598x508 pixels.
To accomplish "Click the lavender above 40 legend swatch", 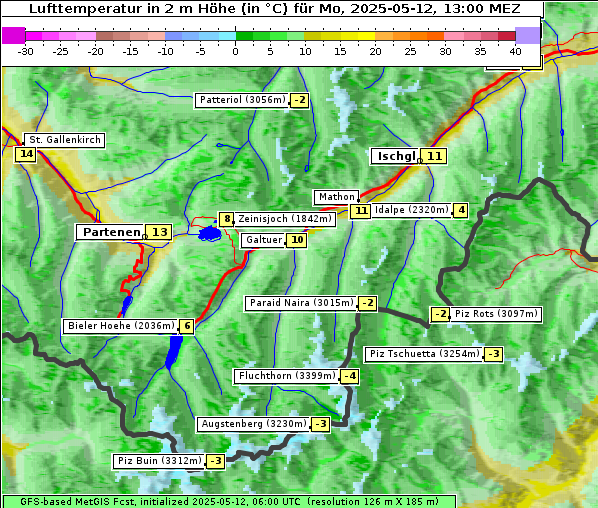I will point(527,35).
